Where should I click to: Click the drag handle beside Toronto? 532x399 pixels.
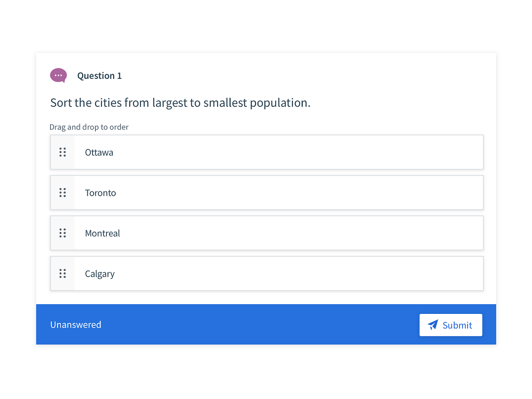coord(63,192)
